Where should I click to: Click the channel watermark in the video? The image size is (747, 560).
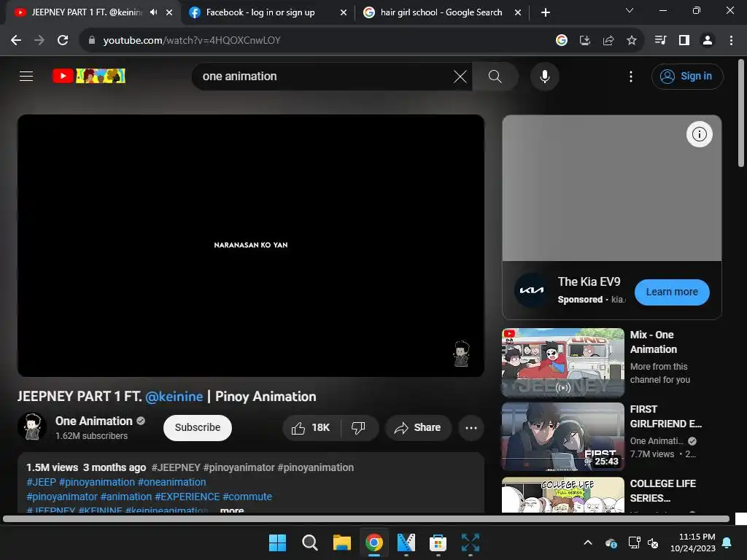point(461,354)
